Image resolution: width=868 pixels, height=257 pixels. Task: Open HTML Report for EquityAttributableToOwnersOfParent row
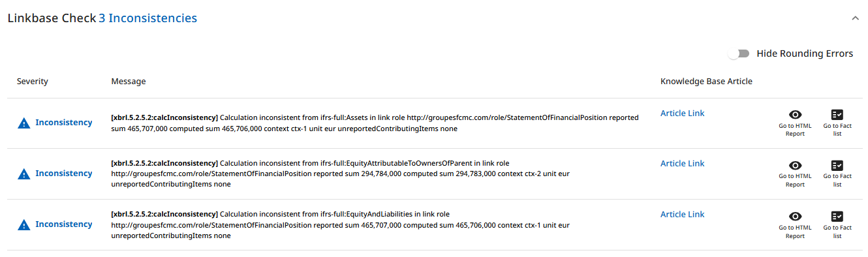click(x=795, y=174)
